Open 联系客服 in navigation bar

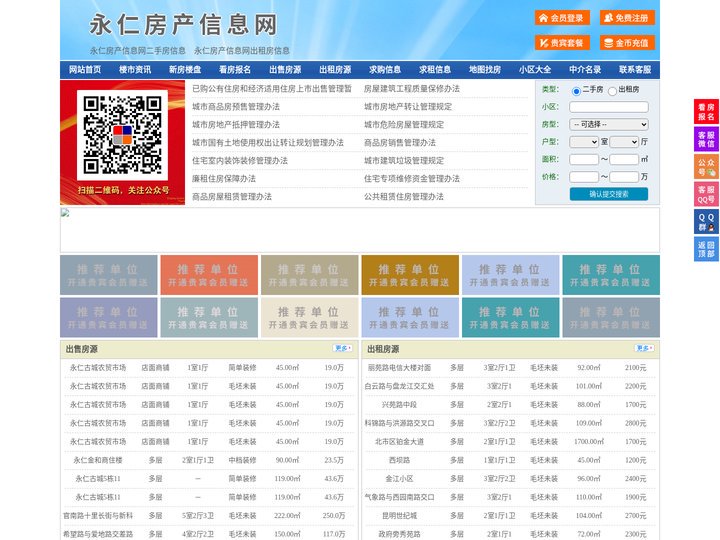pyautogui.click(x=635, y=70)
